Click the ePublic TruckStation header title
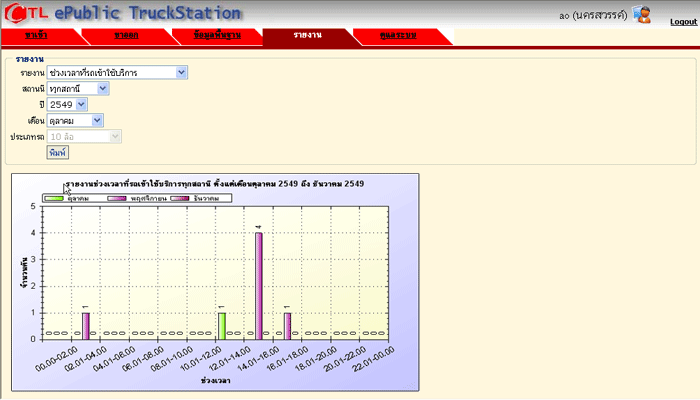700x400 pixels. pos(148,13)
